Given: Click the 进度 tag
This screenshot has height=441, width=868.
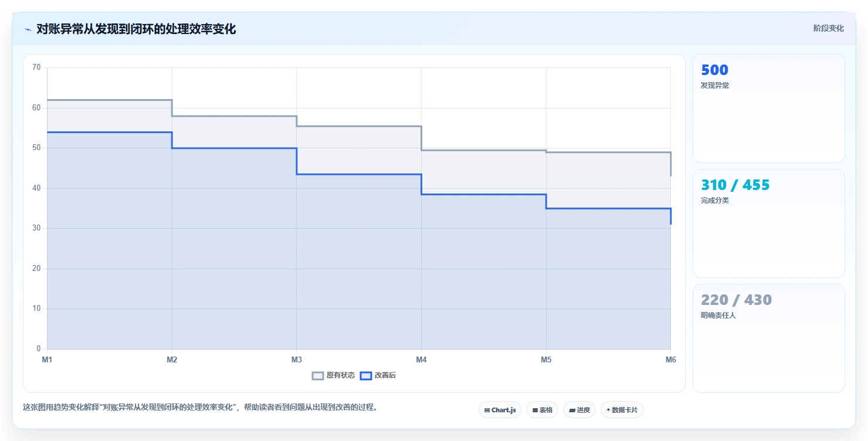Looking at the screenshot, I should [x=579, y=410].
